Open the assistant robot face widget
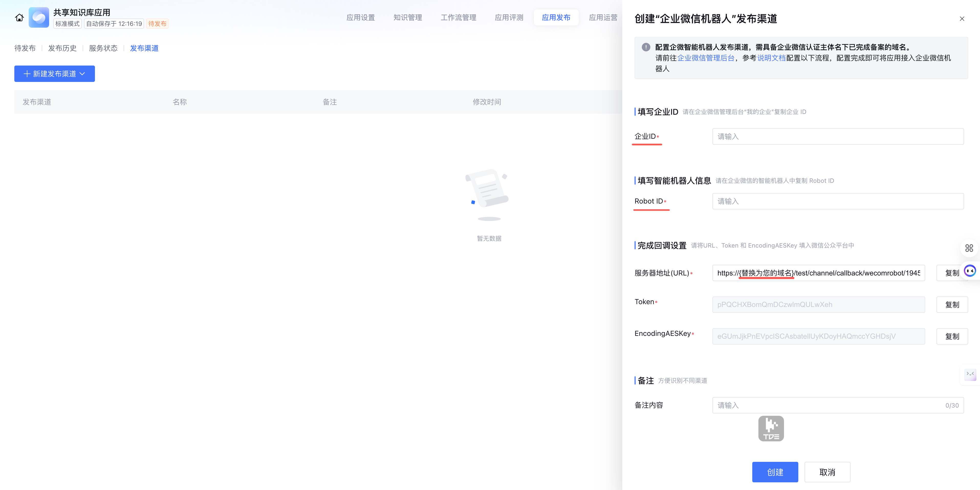 (x=970, y=271)
